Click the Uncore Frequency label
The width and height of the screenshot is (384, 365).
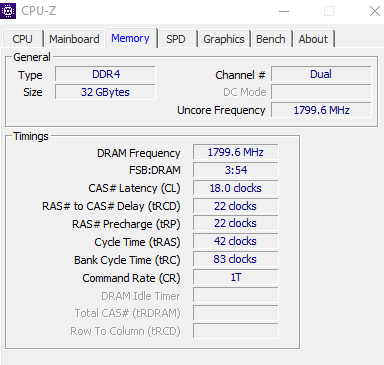(221, 110)
